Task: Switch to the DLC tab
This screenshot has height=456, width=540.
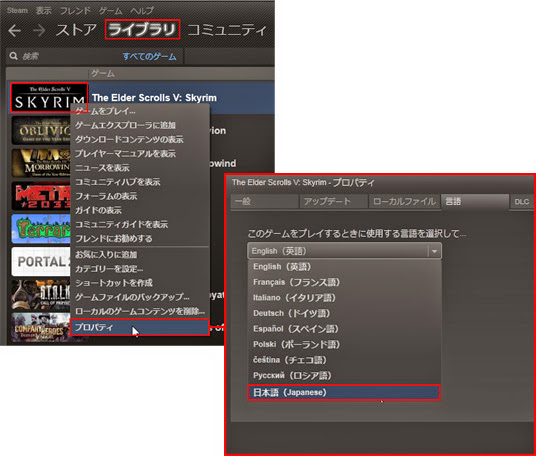Action: pos(522,202)
